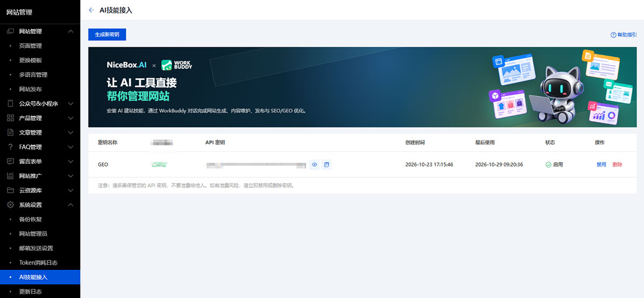Open 备份恢复 in the sidebar

coord(30,220)
